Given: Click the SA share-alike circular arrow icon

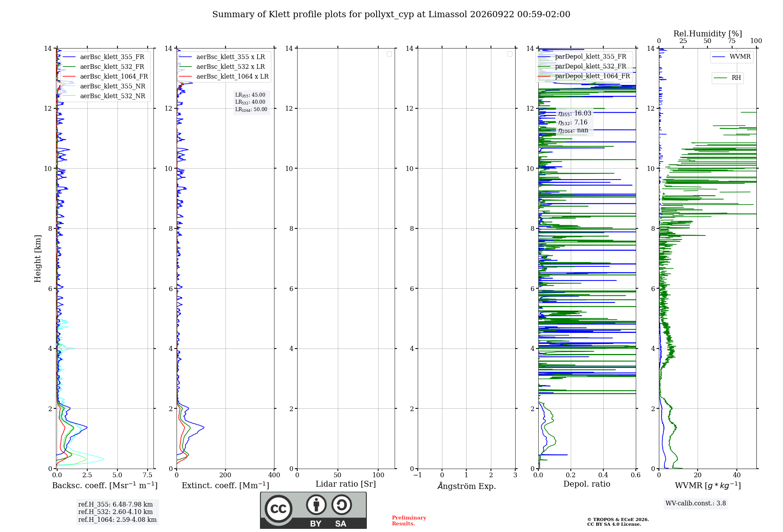Looking at the screenshot, I should [341, 505].
